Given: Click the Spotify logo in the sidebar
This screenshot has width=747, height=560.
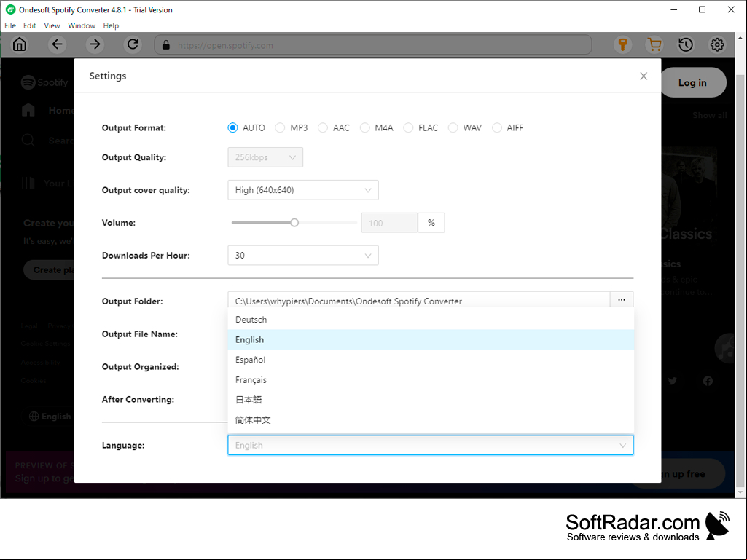Looking at the screenshot, I should coord(44,82).
